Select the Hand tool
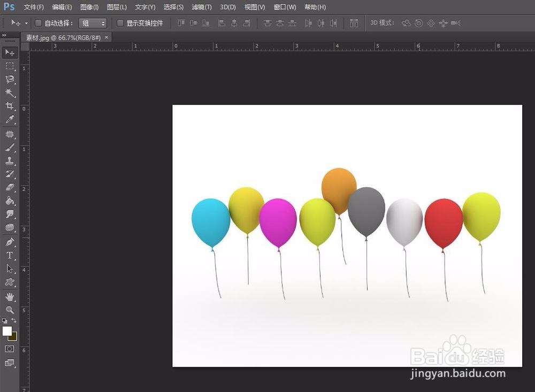 click(x=10, y=297)
